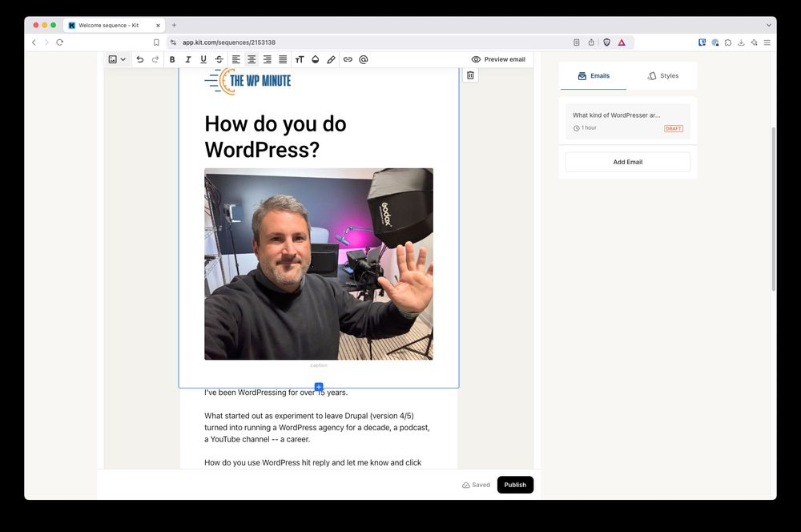The height and width of the screenshot is (532, 801).
Task: Click the paragraph about leaving Drupal
Action: pos(317,427)
